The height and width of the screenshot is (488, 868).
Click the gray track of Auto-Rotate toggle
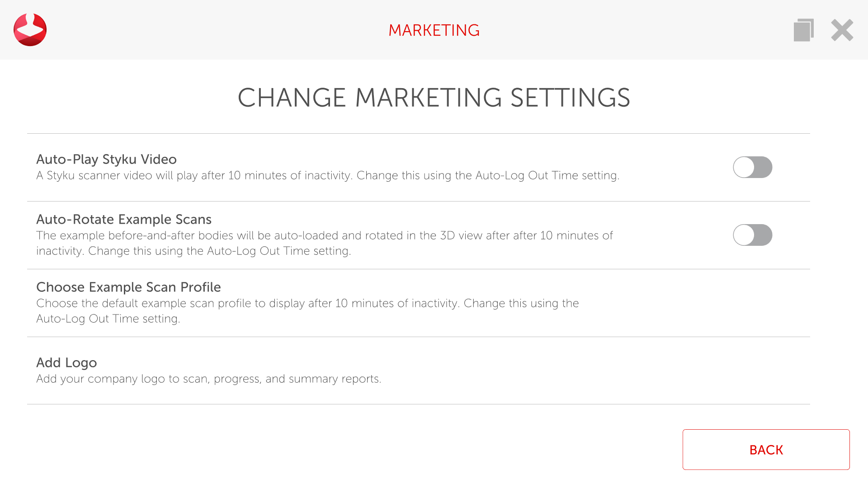pyautogui.click(x=764, y=235)
